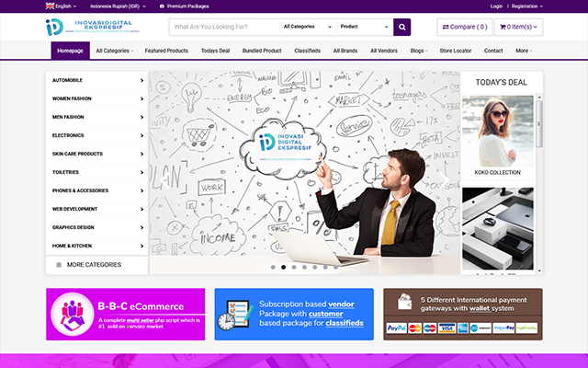Click the Inovasi Digital Ekspresif site logo
Viewport: 588px width, 368px height.
coord(89,27)
